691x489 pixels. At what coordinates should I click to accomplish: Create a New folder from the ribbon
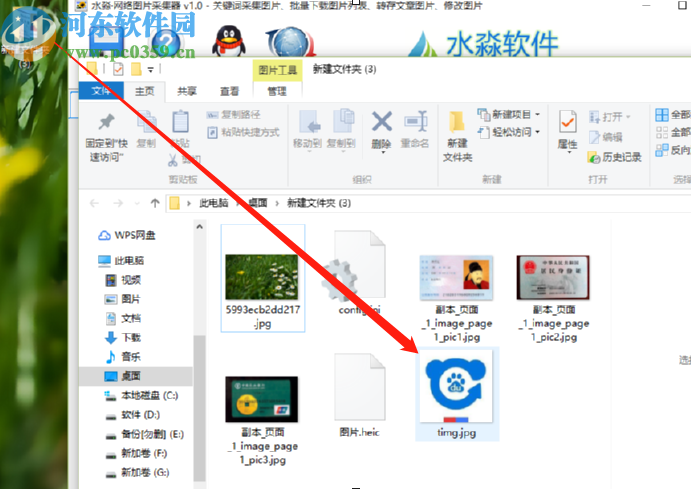pyautogui.click(x=457, y=136)
